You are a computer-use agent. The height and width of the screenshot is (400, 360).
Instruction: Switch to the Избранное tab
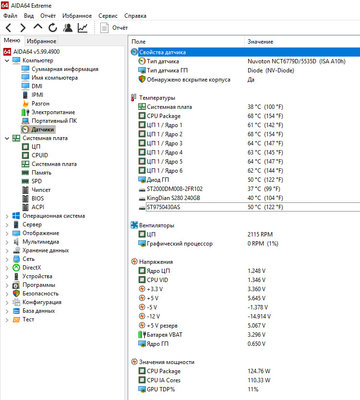click(41, 41)
